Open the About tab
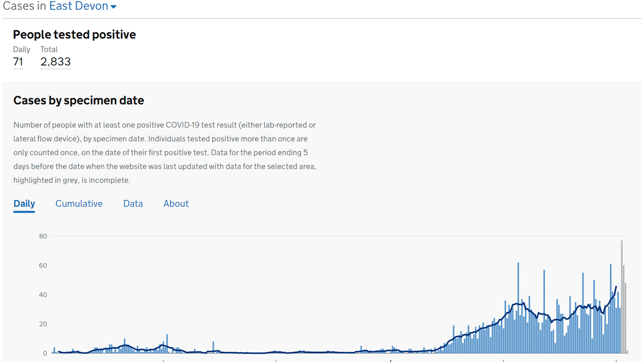Viewport: 644px width, 362px height. click(x=176, y=204)
